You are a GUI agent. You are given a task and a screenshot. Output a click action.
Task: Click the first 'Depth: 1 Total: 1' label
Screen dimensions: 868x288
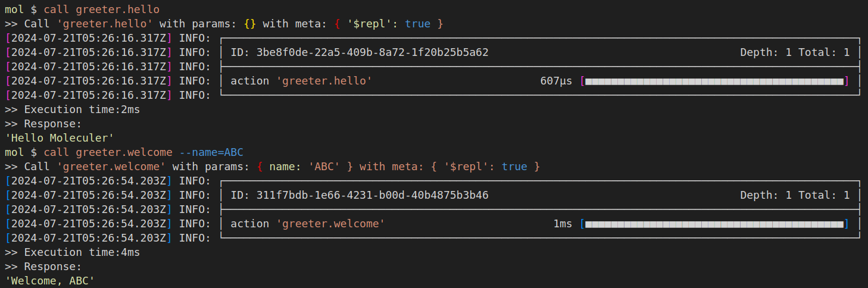(794, 52)
